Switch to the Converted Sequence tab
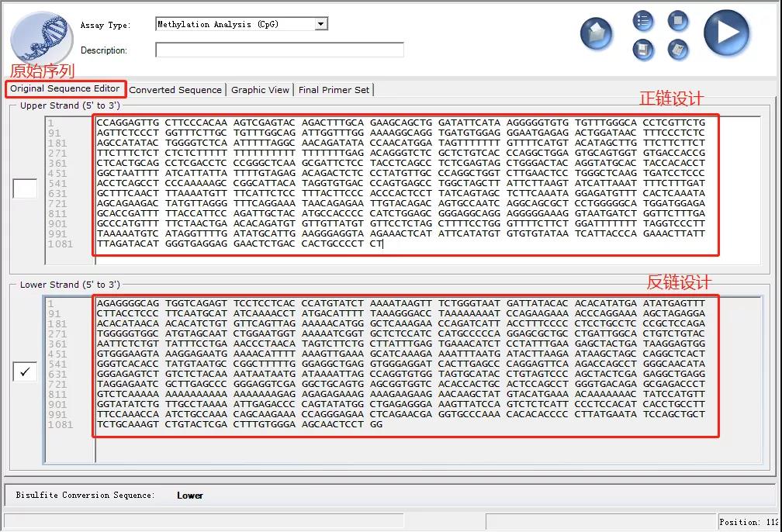 pos(175,90)
